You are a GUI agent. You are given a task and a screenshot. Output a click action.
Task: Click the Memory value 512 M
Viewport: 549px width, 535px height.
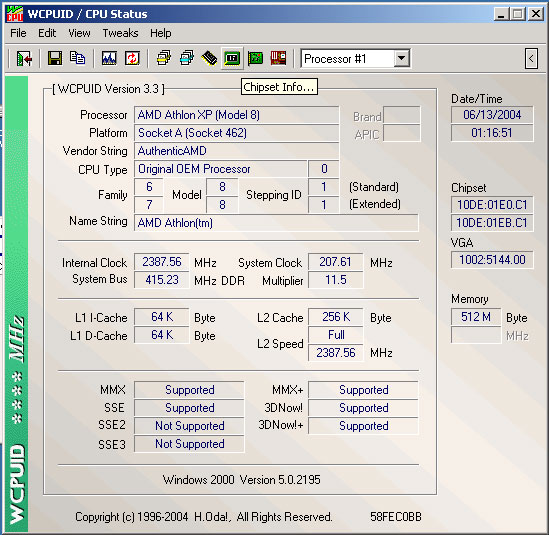pos(476,317)
